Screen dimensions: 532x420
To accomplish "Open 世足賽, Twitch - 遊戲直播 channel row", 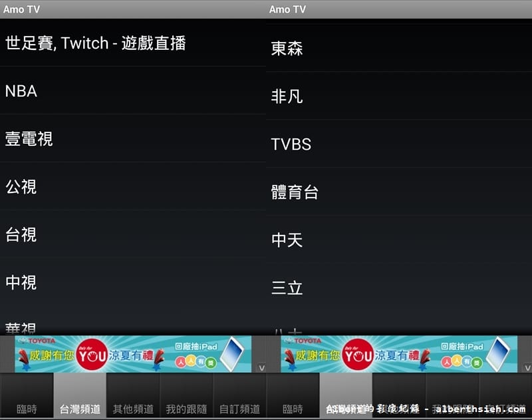I will point(133,43).
